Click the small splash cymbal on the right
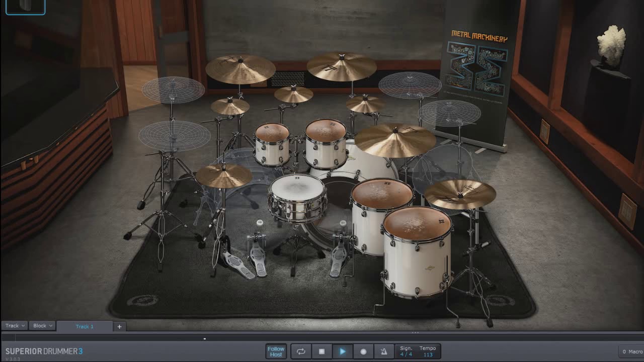 [365, 104]
